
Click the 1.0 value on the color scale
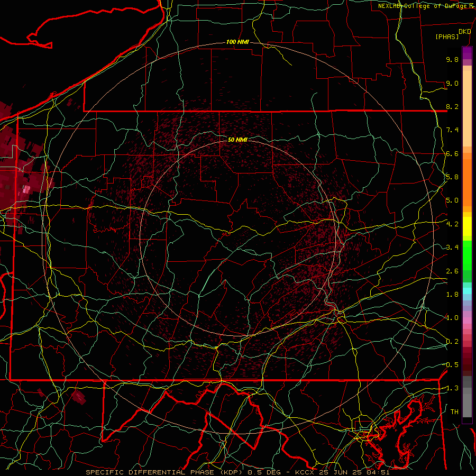(452, 318)
